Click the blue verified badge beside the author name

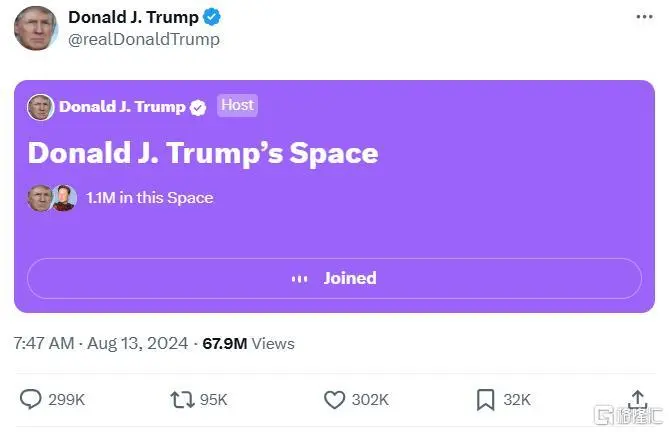(212, 17)
